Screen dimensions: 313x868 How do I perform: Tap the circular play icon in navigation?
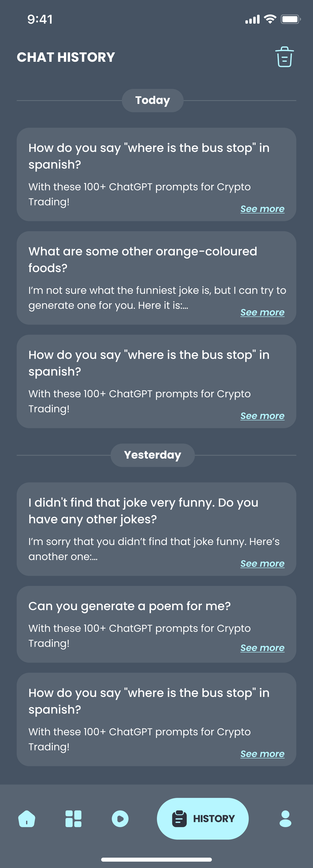click(x=120, y=819)
